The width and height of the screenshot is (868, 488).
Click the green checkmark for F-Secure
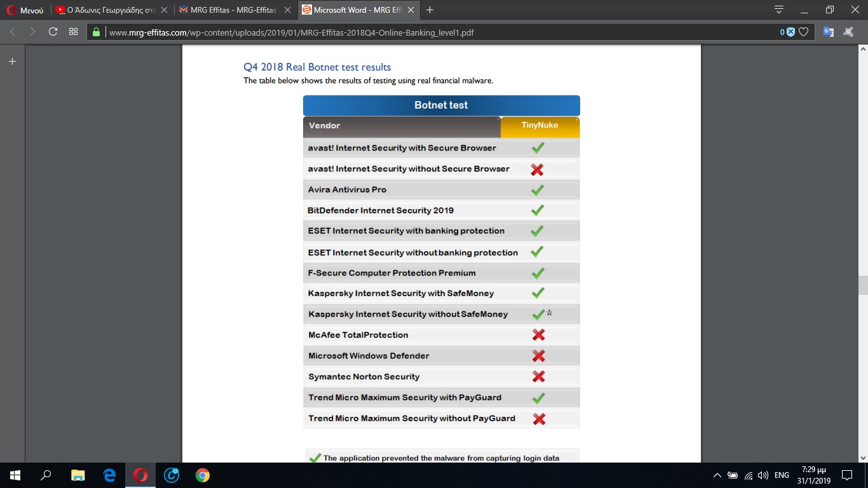538,273
